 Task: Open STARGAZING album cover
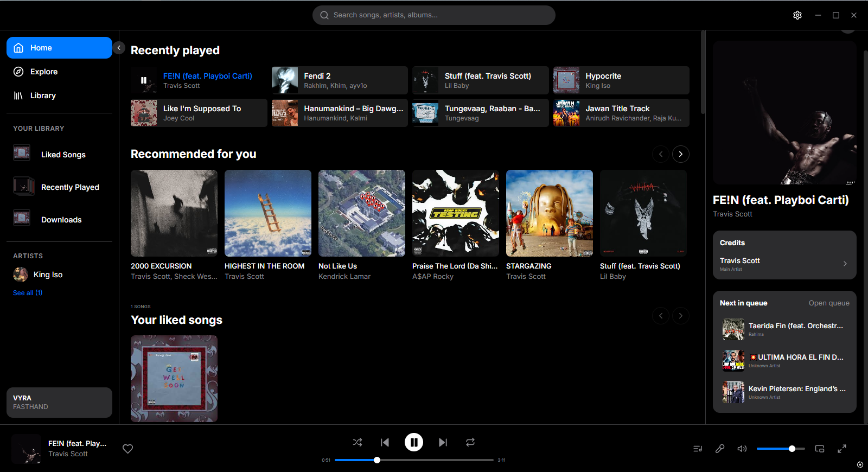(550, 213)
